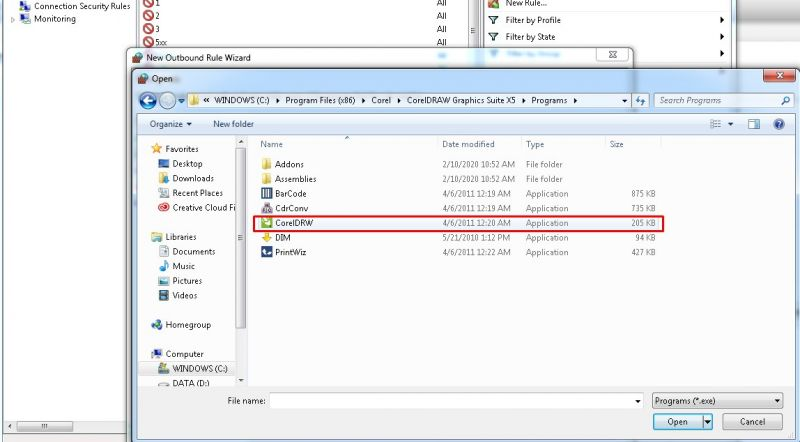Toggle the preview pane icon
Image resolution: width=800 pixels, height=442 pixels.
[754, 124]
